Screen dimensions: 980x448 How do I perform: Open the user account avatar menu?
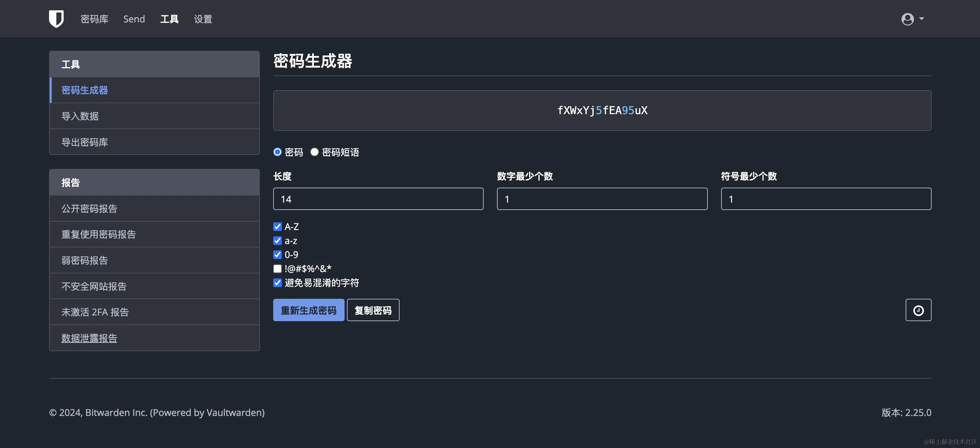point(907,19)
